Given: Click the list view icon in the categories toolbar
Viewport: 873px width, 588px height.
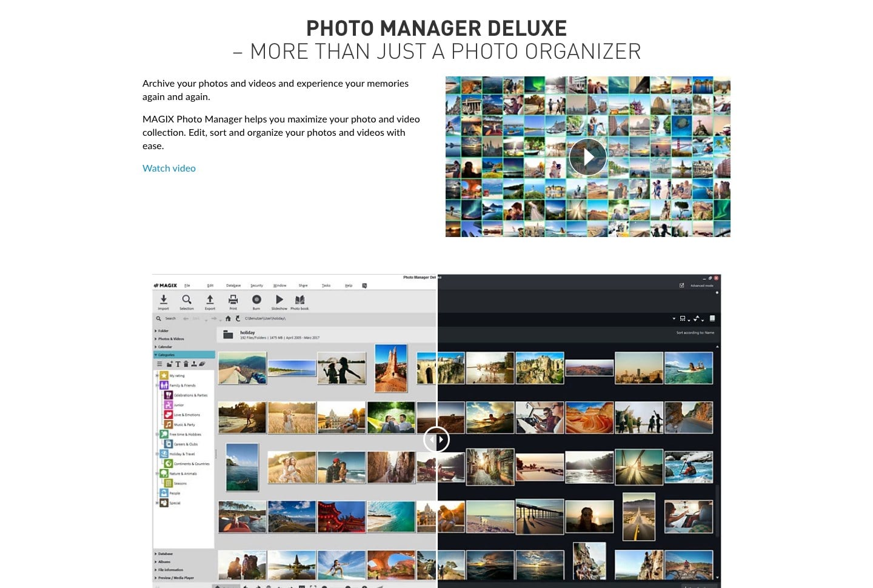Looking at the screenshot, I should (159, 364).
